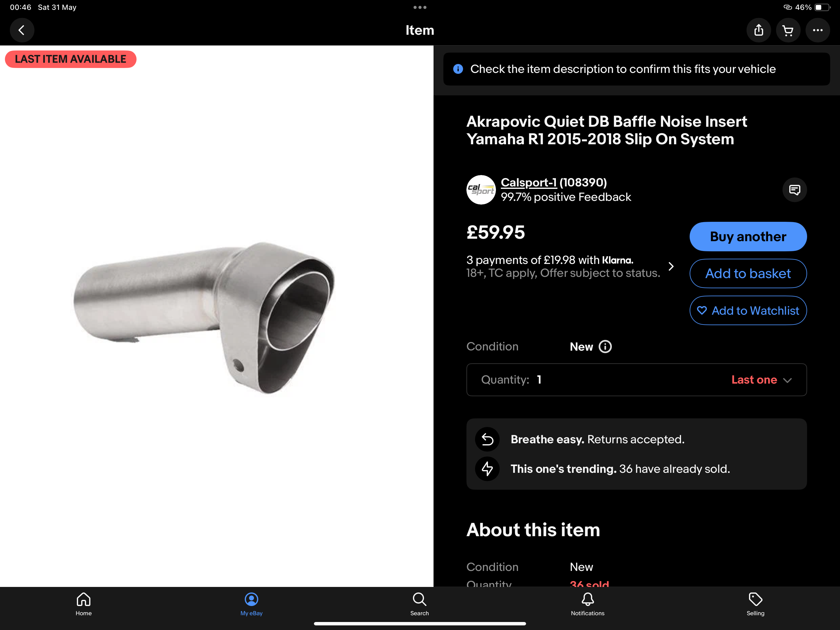Image resolution: width=840 pixels, height=630 pixels.
Task: Show condition info for New
Action: [605, 347]
